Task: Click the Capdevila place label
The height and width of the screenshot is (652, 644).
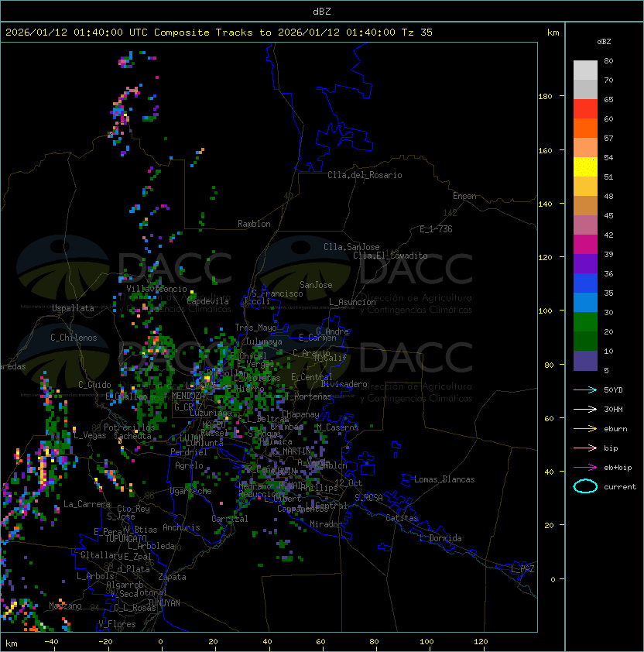Action: coord(207,301)
